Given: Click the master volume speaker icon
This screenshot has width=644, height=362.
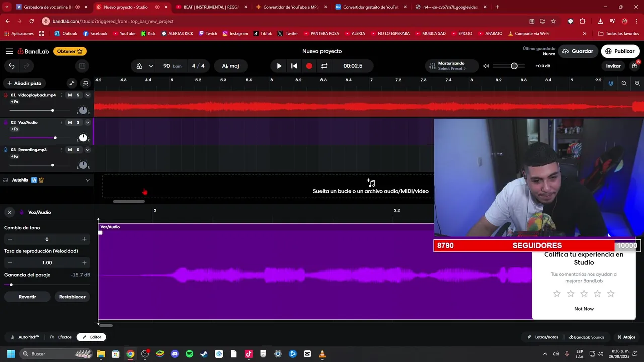Looking at the screenshot, I should tap(486, 66).
